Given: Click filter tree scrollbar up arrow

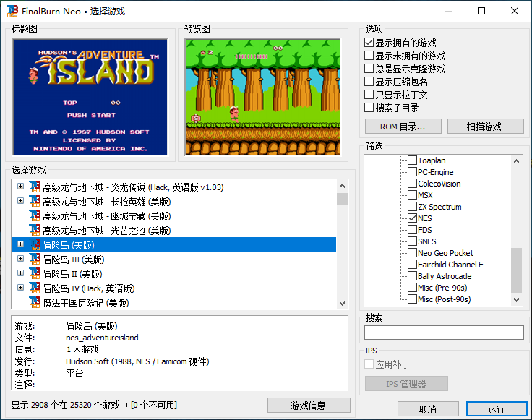Looking at the screenshot, I should point(516,161).
